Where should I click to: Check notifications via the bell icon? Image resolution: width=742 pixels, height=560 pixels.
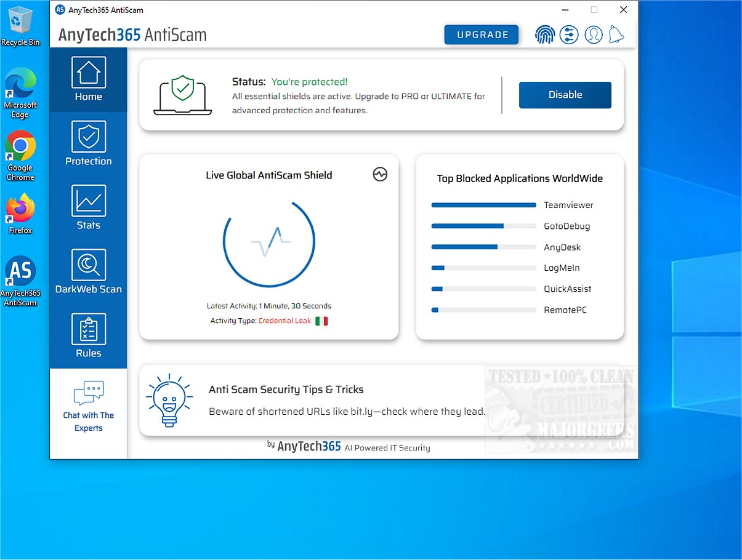[617, 34]
